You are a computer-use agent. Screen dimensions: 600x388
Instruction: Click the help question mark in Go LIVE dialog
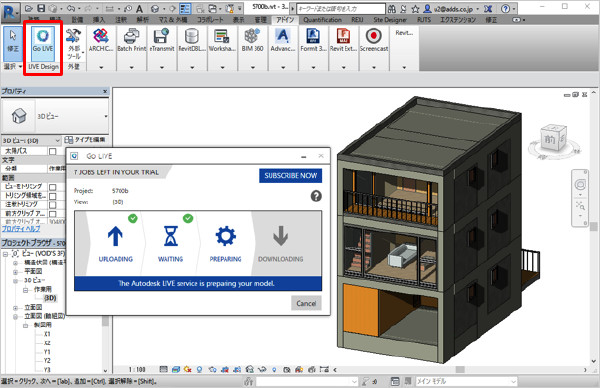pyautogui.click(x=316, y=196)
